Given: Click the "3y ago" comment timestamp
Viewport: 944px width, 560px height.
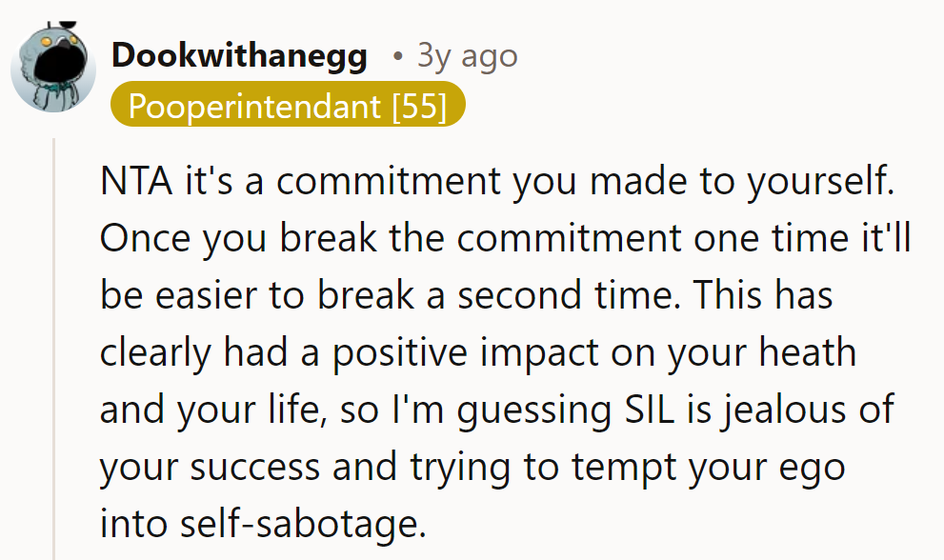Looking at the screenshot, I should coord(467,56).
